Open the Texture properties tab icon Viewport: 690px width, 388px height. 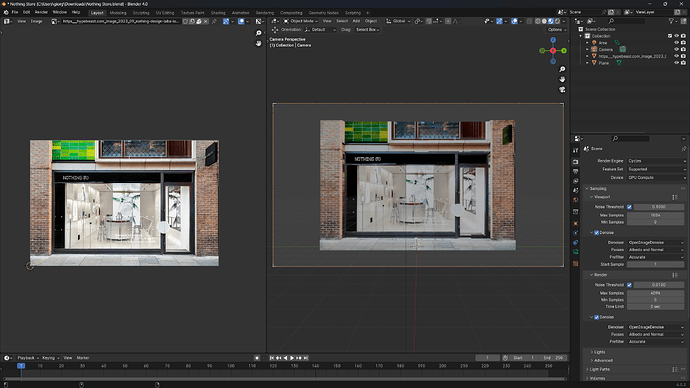576,264
